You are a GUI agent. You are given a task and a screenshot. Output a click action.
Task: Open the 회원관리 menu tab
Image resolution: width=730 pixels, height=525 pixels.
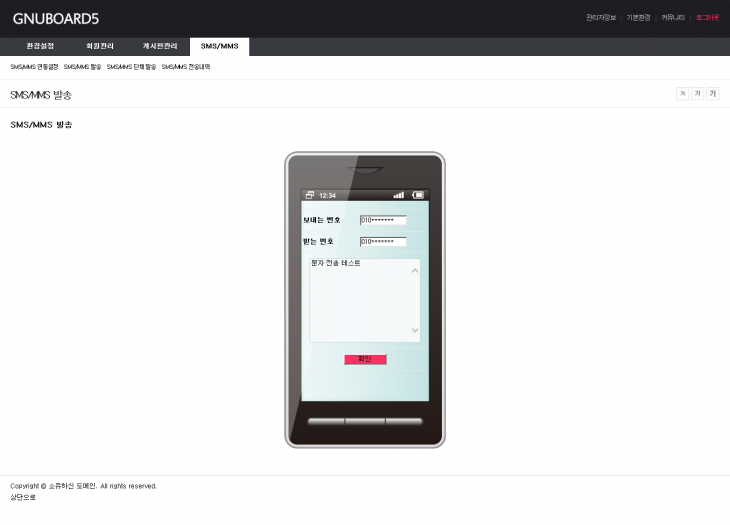[100, 47]
